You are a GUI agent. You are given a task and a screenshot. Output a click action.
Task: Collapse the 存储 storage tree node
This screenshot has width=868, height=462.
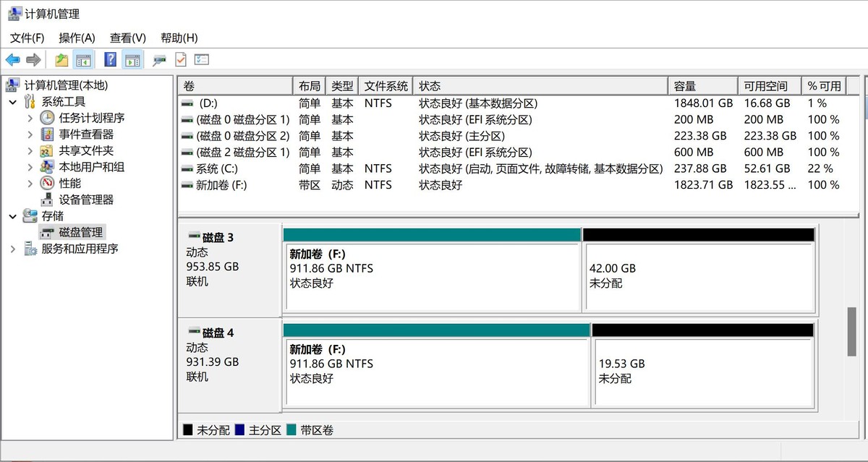[13, 216]
